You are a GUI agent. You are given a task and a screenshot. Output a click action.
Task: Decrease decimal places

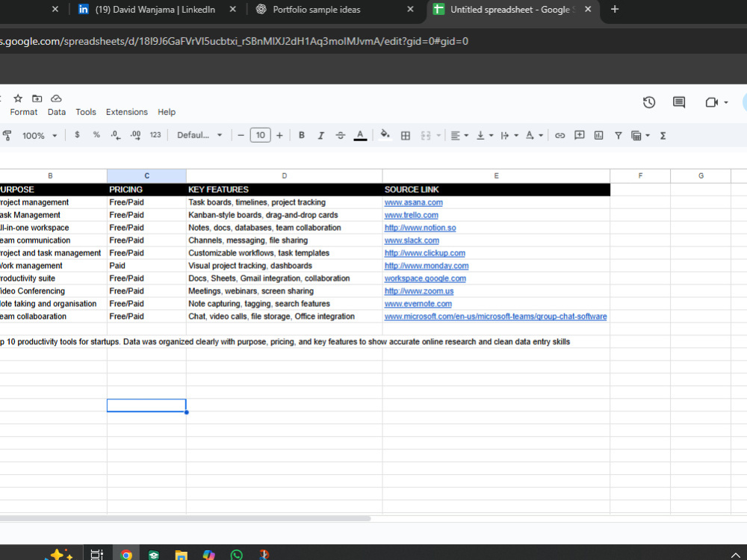[115, 135]
